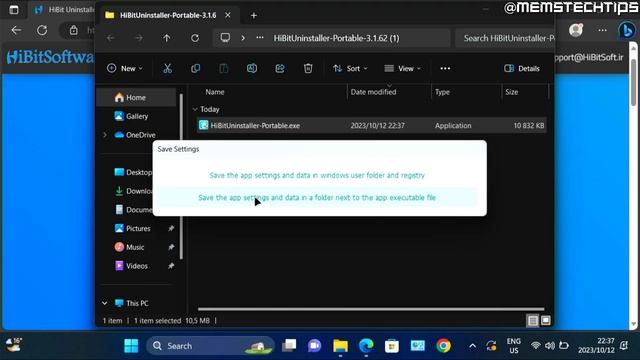This screenshot has width=640, height=360.
Task: Open the weather widget showing 16°
Action: click(13, 345)
